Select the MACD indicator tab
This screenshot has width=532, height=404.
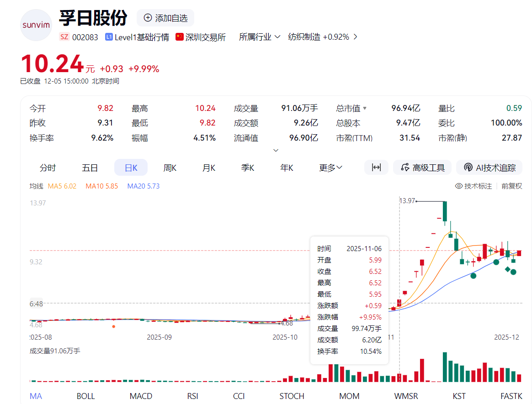click(x=141, y=396)
